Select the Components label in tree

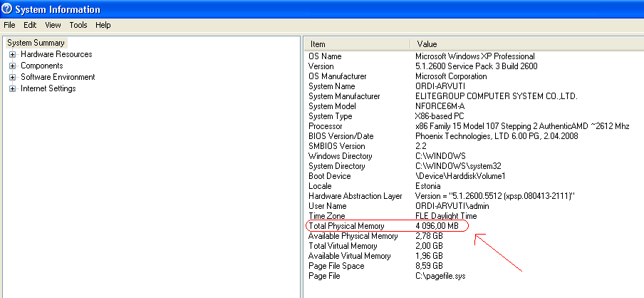[x=41, y=66]
